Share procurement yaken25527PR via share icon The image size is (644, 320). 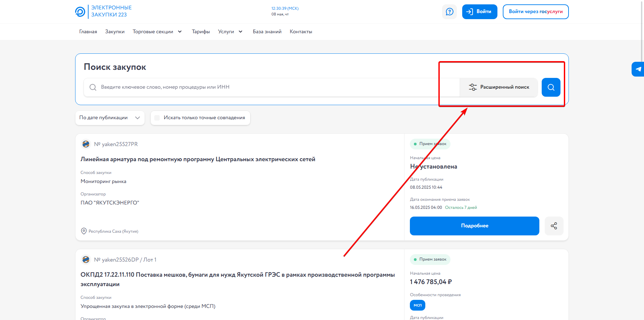tap(554, 226)
